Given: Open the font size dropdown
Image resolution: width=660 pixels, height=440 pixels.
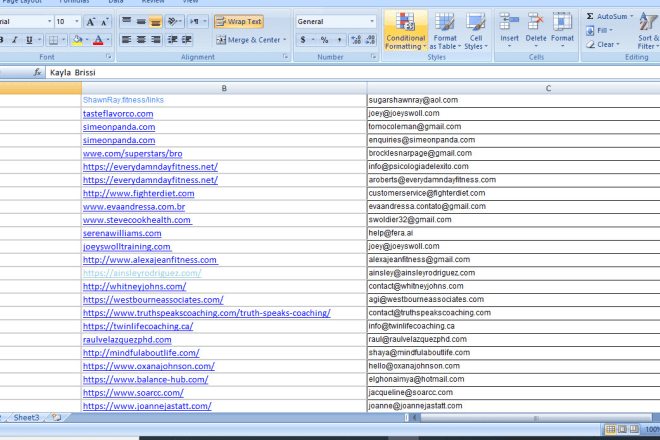Looking at the screenshot, I should tap(76, 21).
